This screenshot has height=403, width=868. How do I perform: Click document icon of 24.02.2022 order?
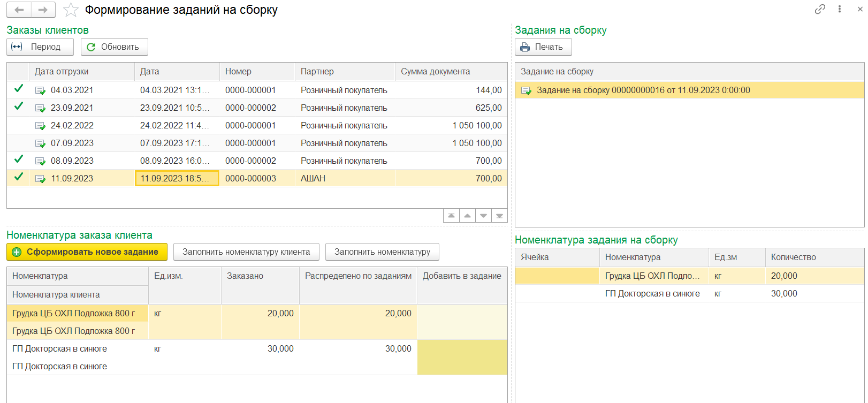[40, 126]
